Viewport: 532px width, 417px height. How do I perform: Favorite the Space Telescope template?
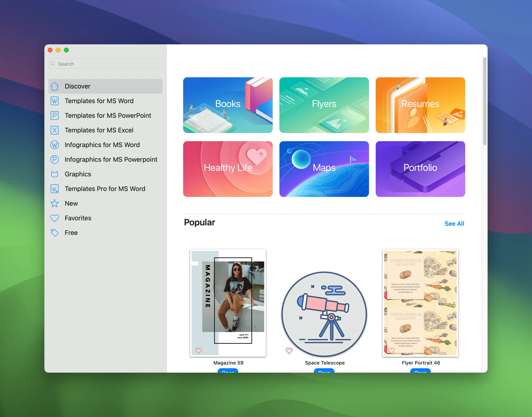289,351
